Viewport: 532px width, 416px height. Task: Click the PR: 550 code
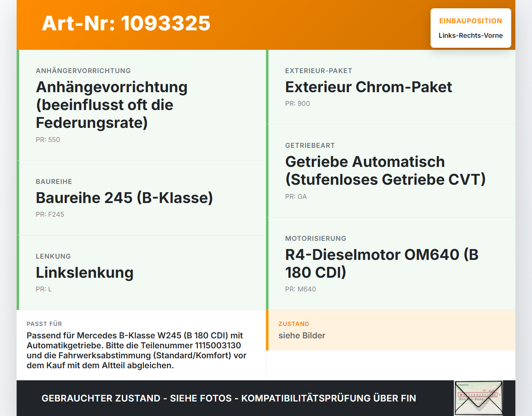(x=48, y=140)
